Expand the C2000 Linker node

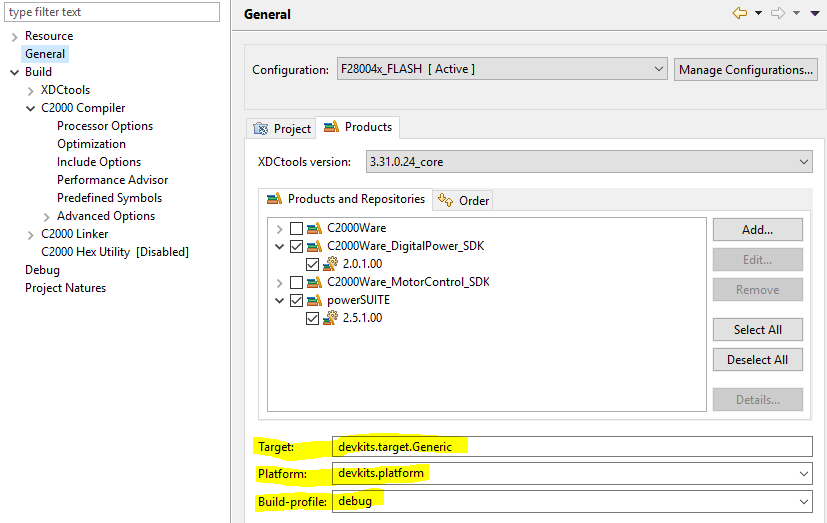pos(30,235)
